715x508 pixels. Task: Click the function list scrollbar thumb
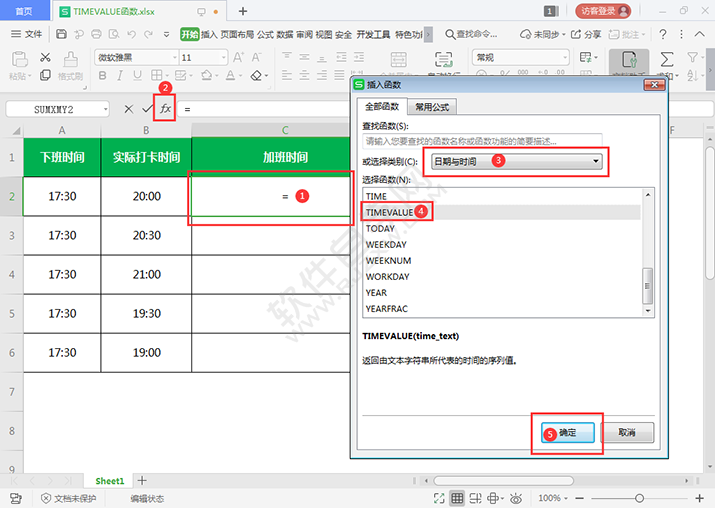[x=647, y=286]
